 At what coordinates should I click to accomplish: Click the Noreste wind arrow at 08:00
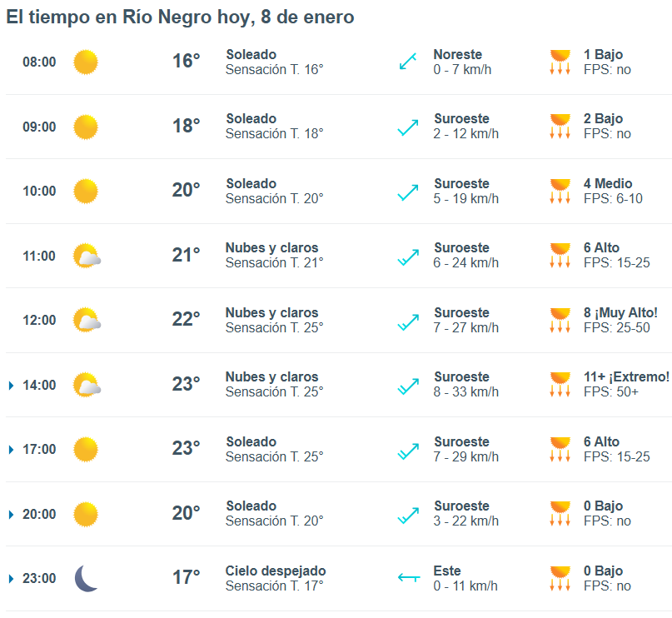[x=407, y=62]
